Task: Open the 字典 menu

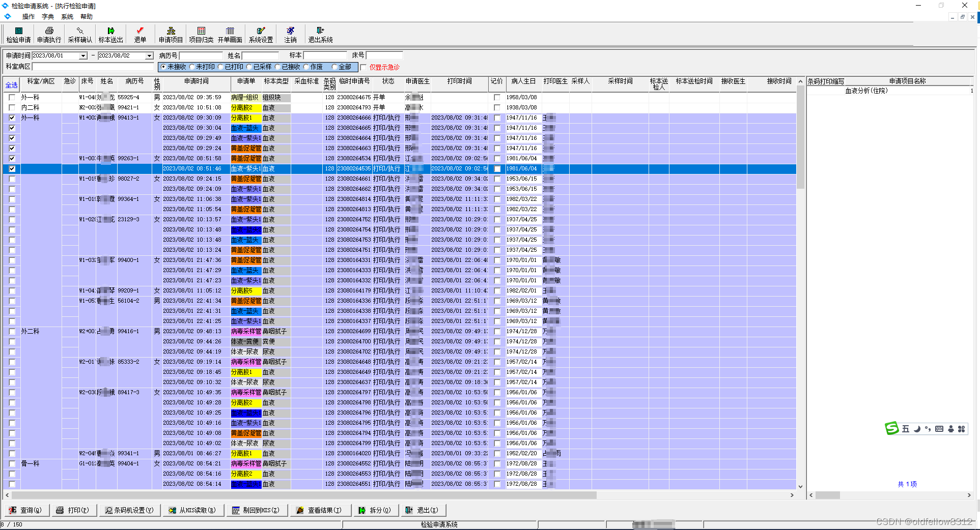Action: coord(48,17)
